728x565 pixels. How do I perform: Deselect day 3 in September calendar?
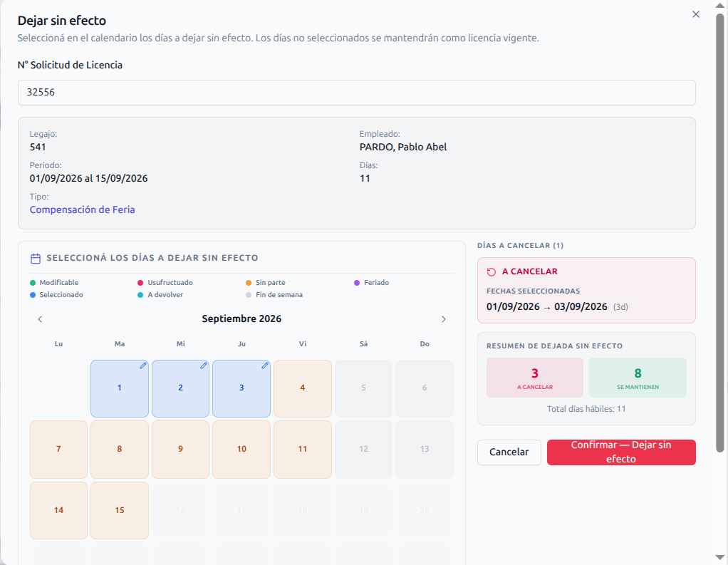click(241, 388)
